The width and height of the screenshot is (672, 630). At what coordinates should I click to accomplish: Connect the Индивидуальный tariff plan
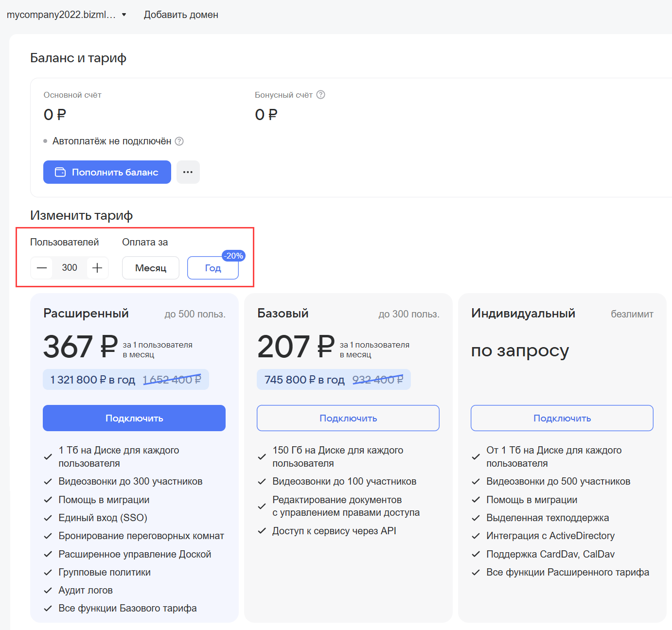point(562,418)
